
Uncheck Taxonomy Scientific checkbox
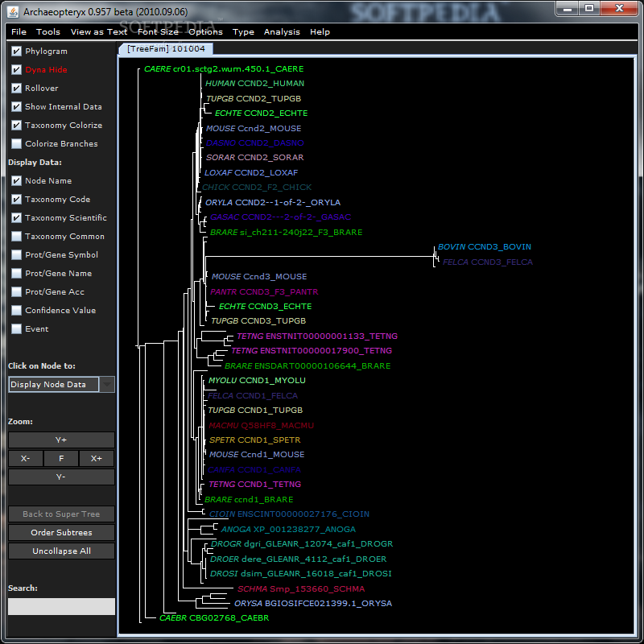click(16, 217)
